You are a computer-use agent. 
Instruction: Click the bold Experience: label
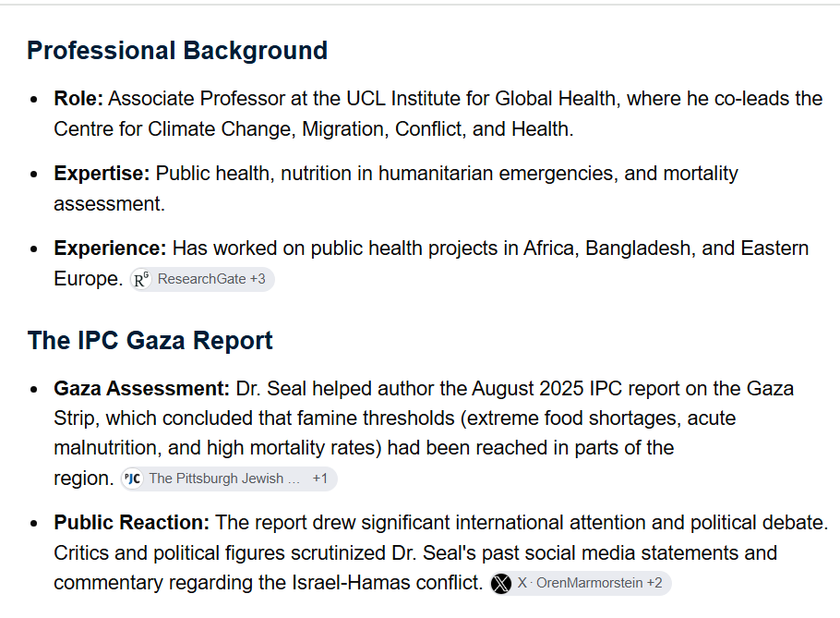111,248
